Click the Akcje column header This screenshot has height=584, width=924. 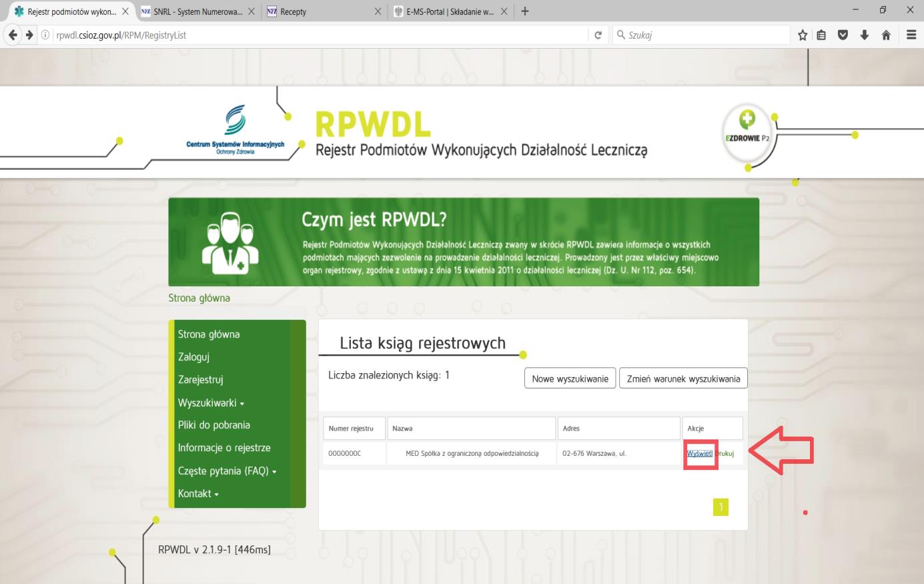(x=712, y=428)
